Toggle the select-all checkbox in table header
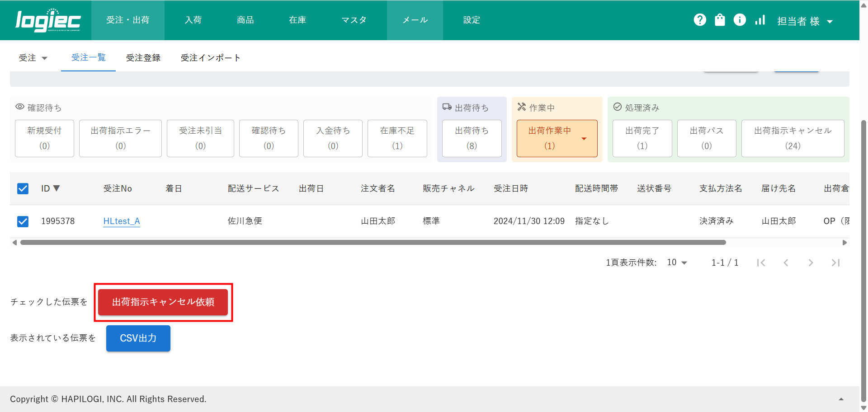 pyautogui.click(x=23, y=188)
